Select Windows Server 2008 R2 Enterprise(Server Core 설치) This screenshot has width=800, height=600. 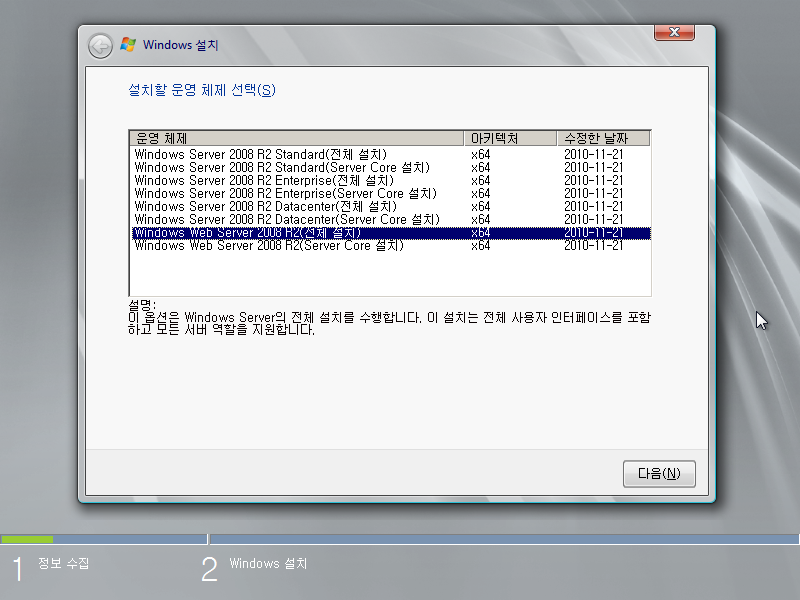(x=391, y=194)
